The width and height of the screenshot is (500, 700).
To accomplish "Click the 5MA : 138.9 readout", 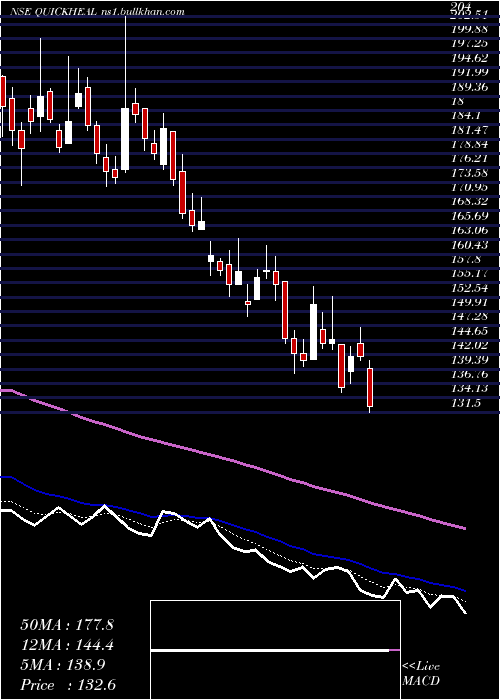I will tap(63, 665).
